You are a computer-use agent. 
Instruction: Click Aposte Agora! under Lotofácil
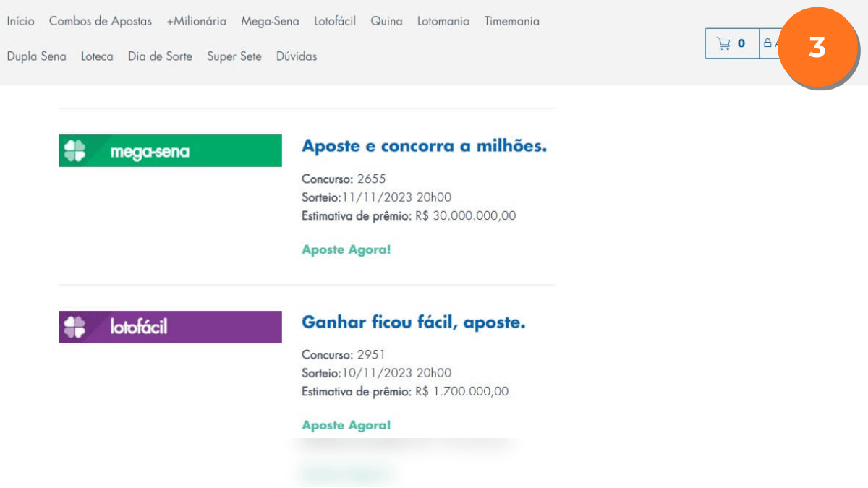point(346,426)
